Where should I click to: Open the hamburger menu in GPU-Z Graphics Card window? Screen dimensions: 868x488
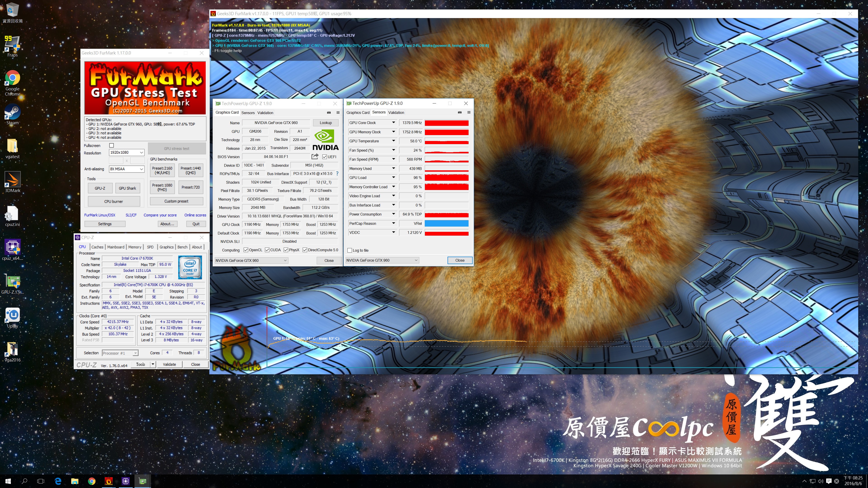click(x=338, y=113)
